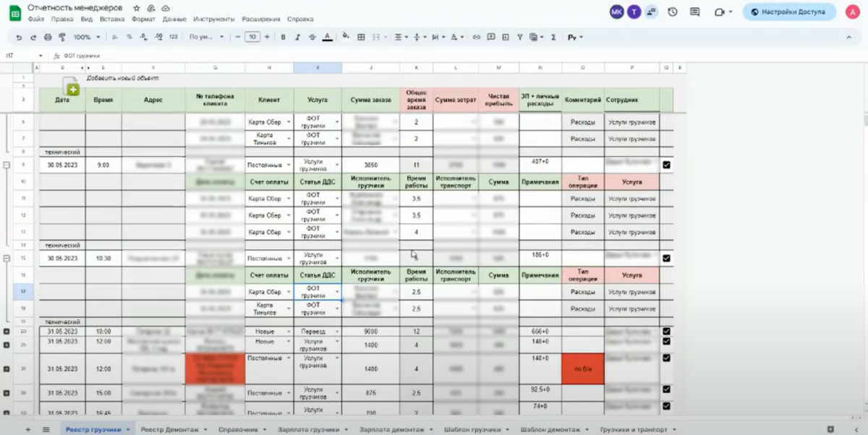Increase decimal places button

158,37
